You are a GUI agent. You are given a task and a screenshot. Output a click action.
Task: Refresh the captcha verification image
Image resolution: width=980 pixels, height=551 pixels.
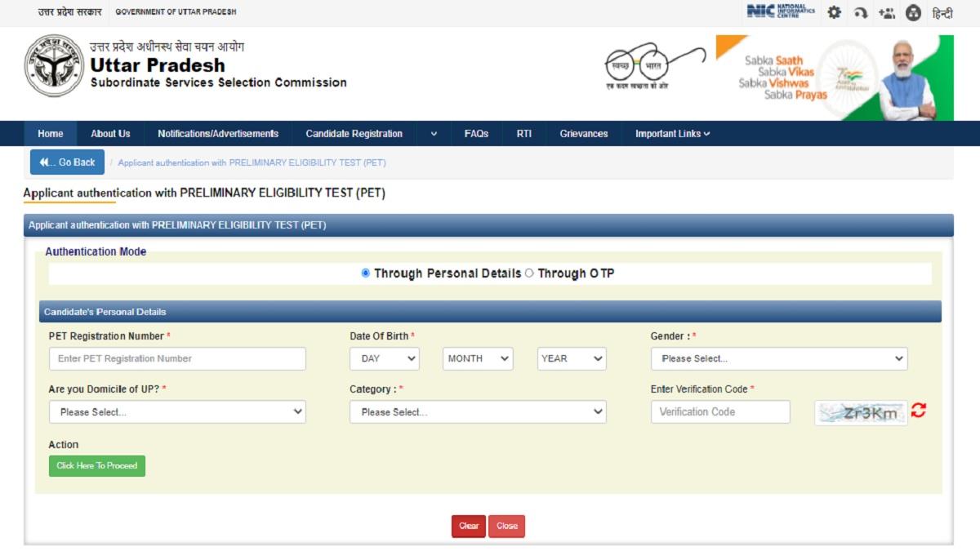point(919,411)
